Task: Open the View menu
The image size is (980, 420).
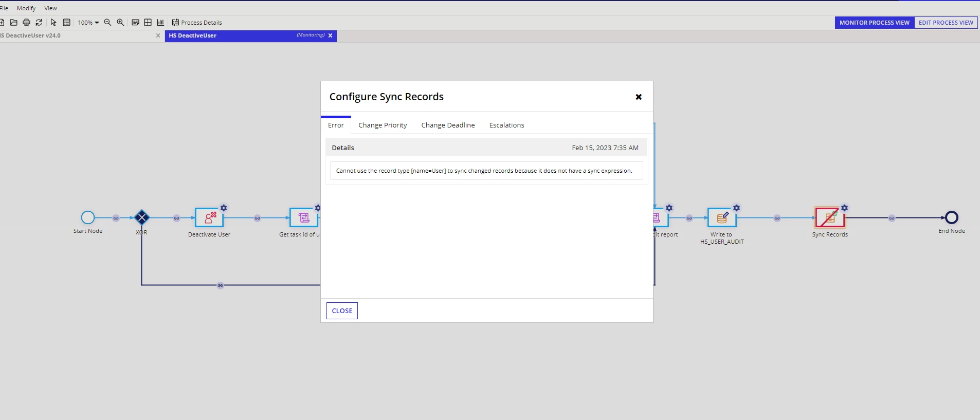Action: tap(50, 8)
